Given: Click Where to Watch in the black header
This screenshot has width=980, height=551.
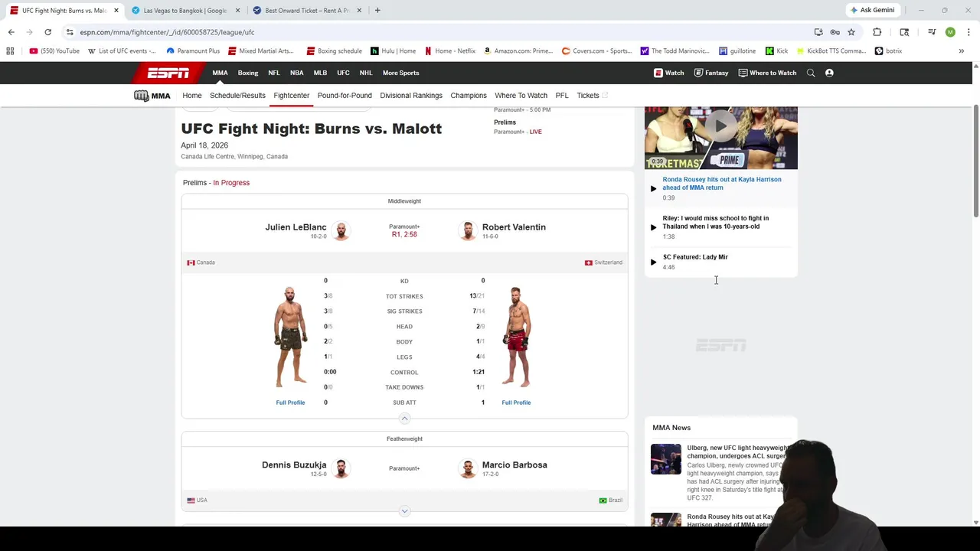Looking at the screenshot, I should (x=767, y=73).
